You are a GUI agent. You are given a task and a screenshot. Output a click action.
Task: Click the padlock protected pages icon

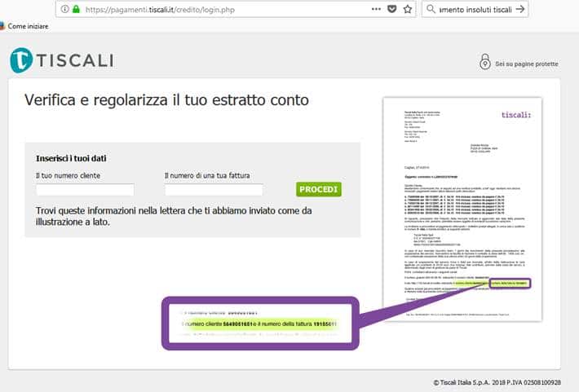(485, 62)
